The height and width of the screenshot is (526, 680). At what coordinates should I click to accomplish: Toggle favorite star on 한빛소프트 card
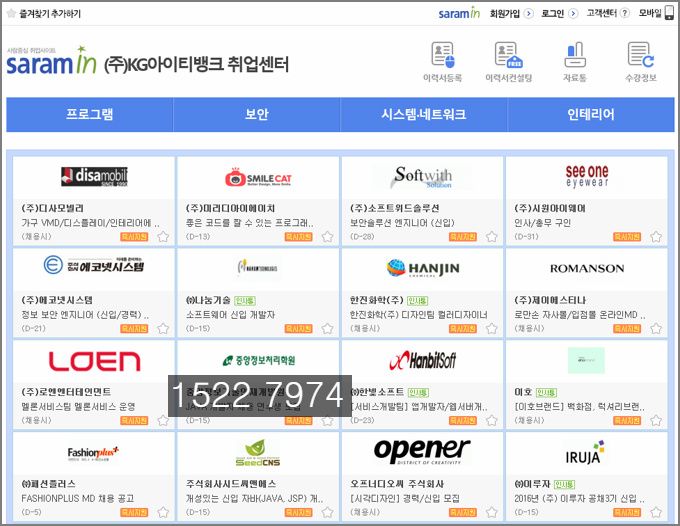(x=491, y=421)
